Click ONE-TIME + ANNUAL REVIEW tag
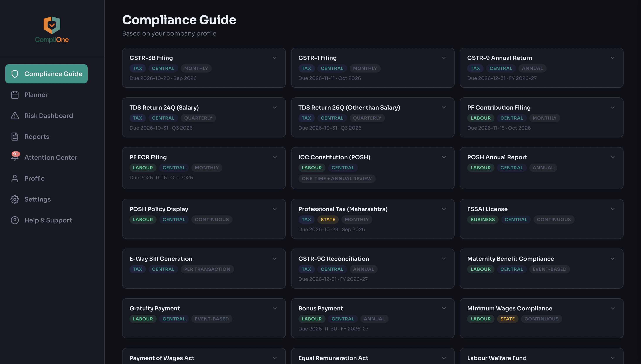641x364 pixels. [337, 178]
